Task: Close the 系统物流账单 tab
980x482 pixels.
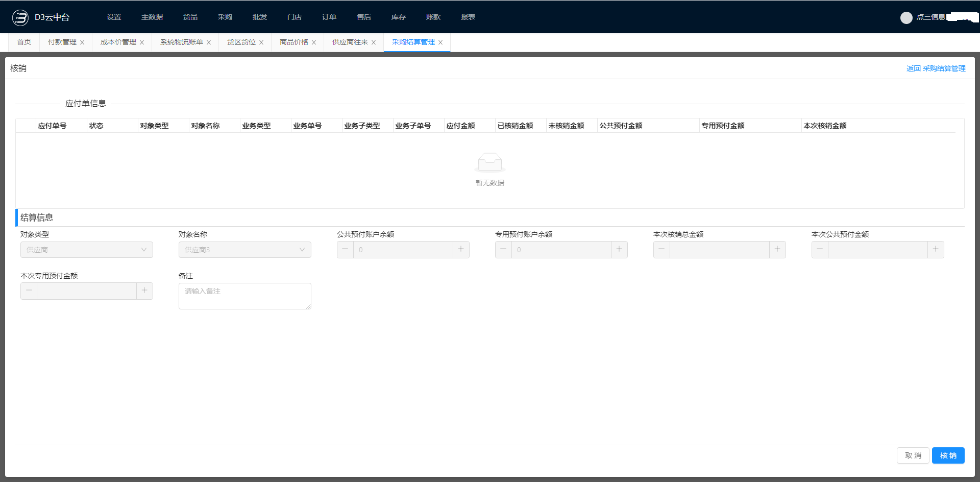Action: coord(209,42)
